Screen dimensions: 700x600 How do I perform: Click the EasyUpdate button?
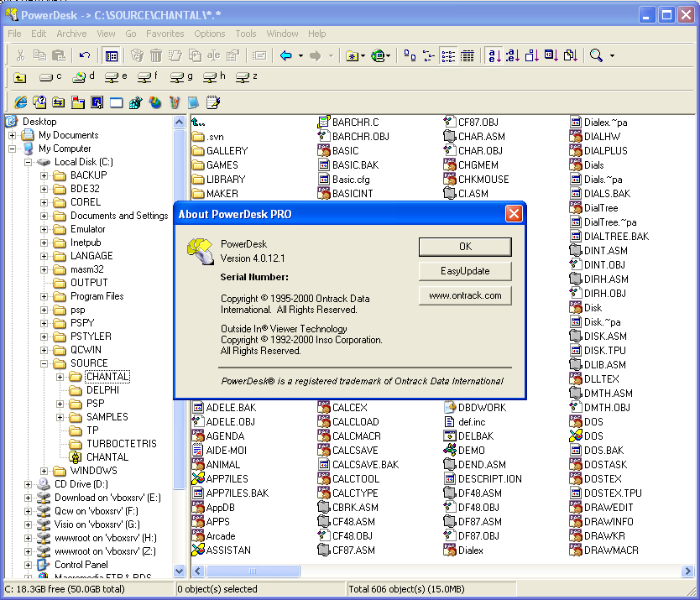tap(464, 271)
